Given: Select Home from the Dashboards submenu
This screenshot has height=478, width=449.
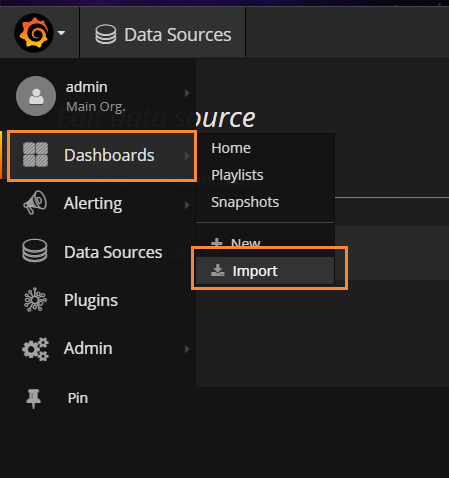Looking at the screenshot, I should click(x=231, y=148).
